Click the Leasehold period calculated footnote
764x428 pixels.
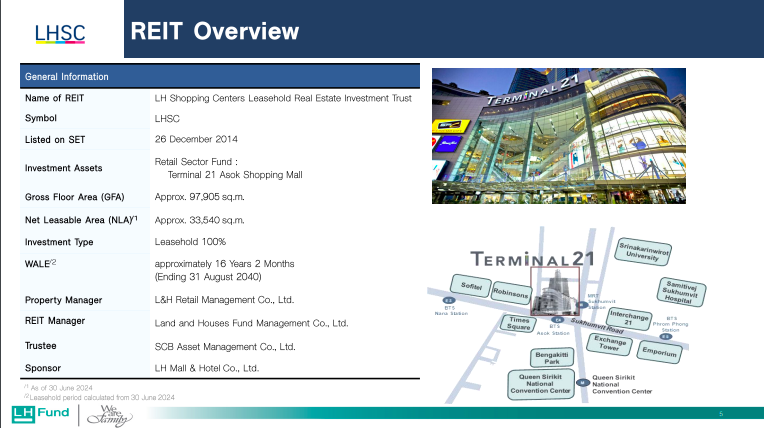[x=99, y=397]
